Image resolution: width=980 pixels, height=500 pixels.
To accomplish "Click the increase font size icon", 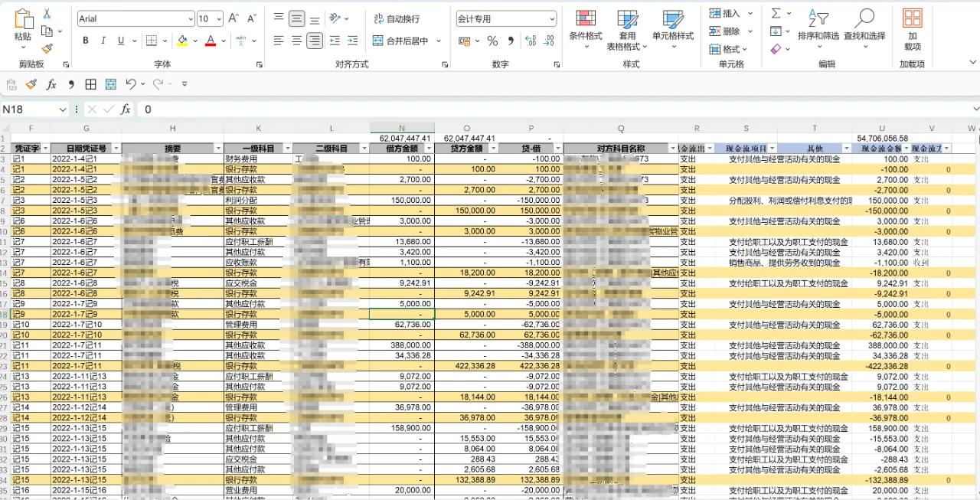I will 234,18.
